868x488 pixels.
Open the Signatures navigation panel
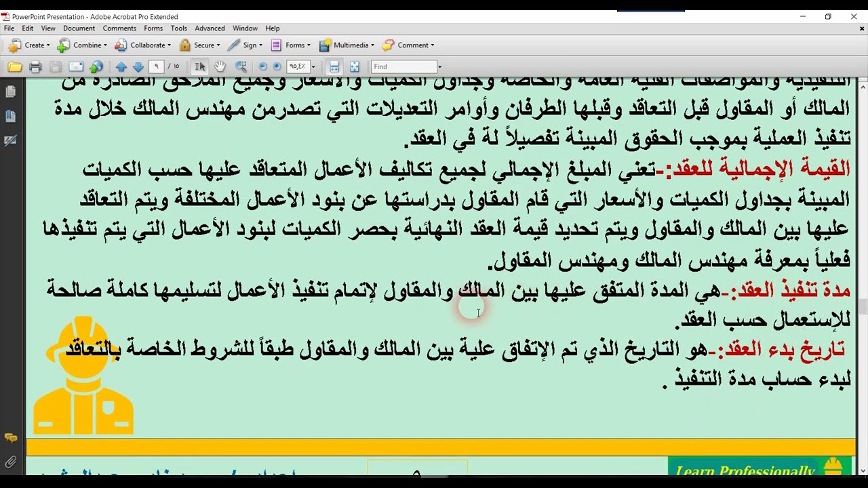point(10,140)
